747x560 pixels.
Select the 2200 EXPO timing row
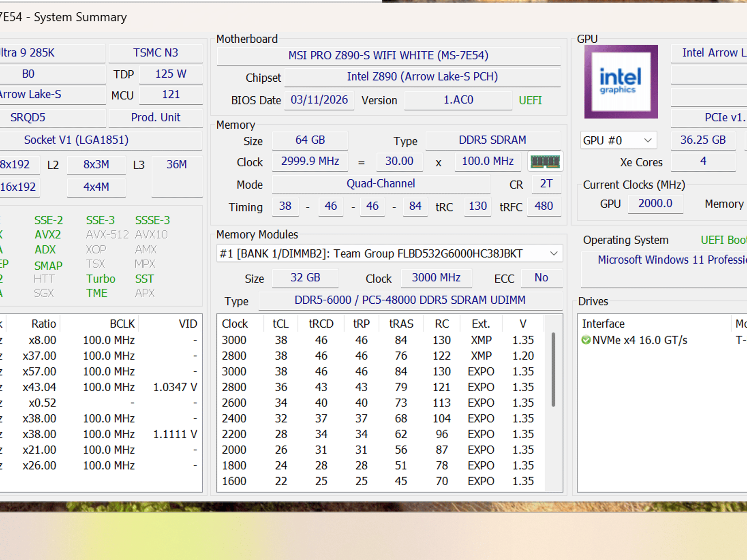(381, 434)
